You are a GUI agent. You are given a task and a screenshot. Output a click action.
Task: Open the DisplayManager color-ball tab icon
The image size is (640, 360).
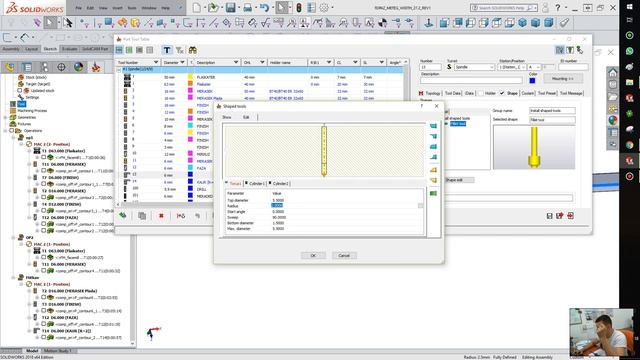click(x=78, y=67)
